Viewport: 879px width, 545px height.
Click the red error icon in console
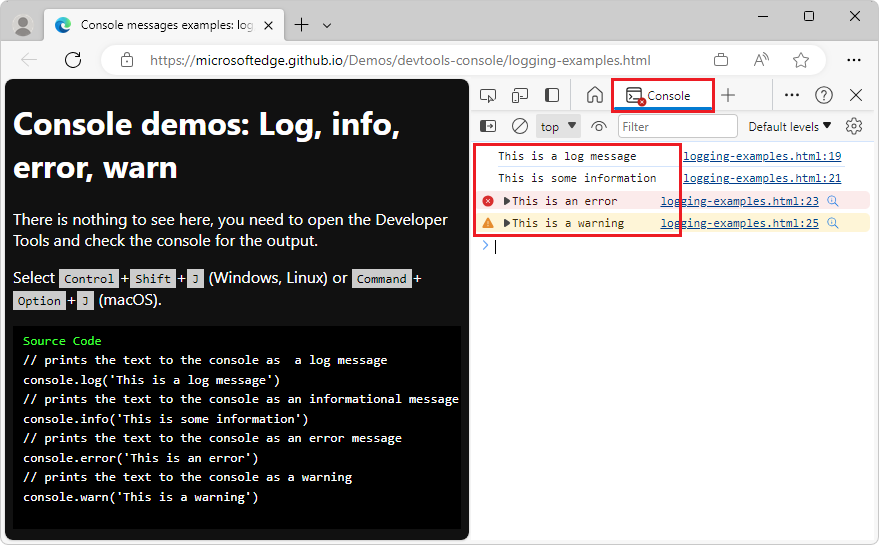[488, 201]
